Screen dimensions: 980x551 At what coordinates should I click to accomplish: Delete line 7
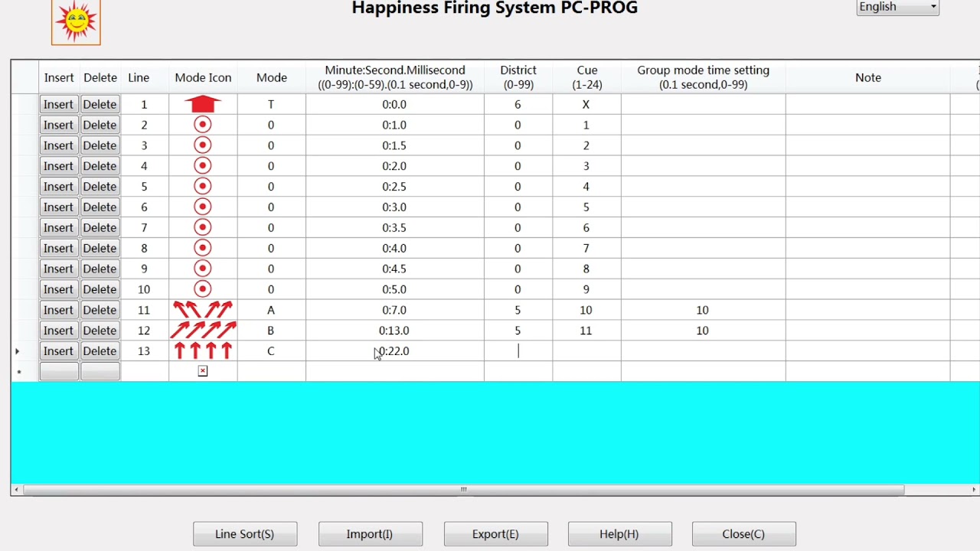pos(100,228)
